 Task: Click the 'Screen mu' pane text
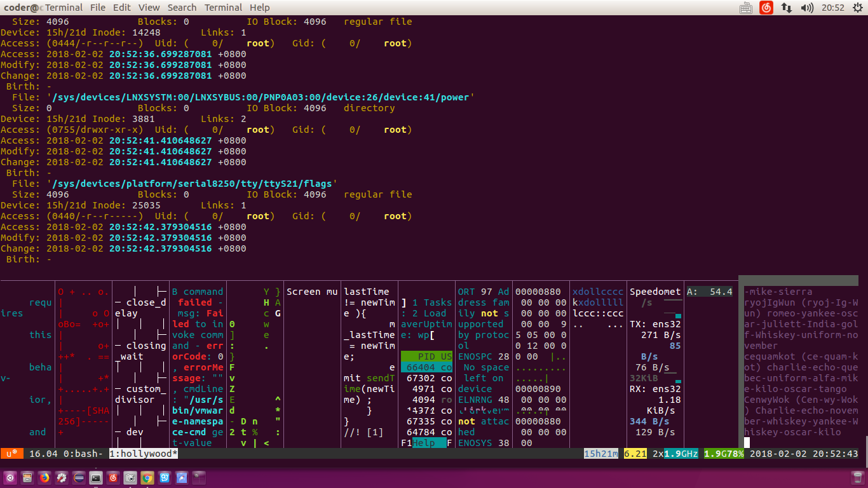(312, 292)
